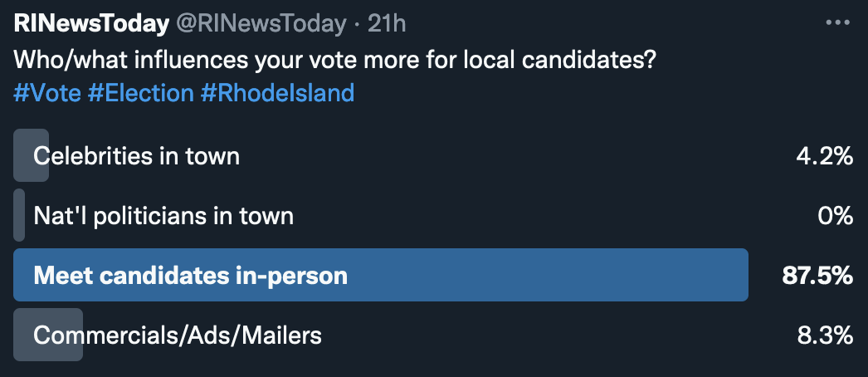Open the tweet's more options menu
The width and height of the screenshot is (868, 377).
[x=838, y=23]
